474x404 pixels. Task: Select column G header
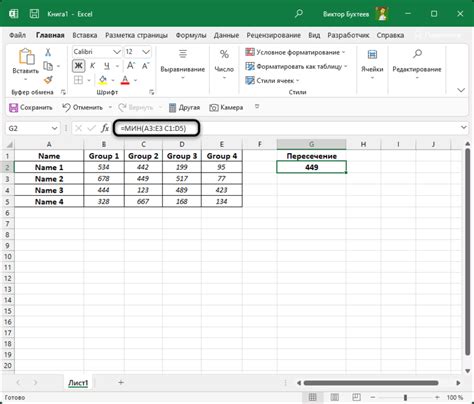click(311, 144)
